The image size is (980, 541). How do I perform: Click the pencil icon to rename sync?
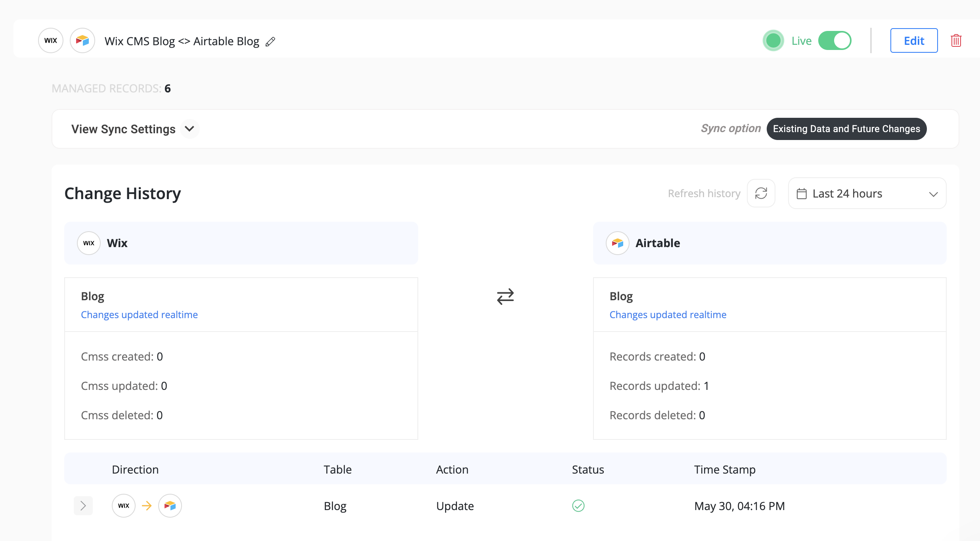point(270,41)
